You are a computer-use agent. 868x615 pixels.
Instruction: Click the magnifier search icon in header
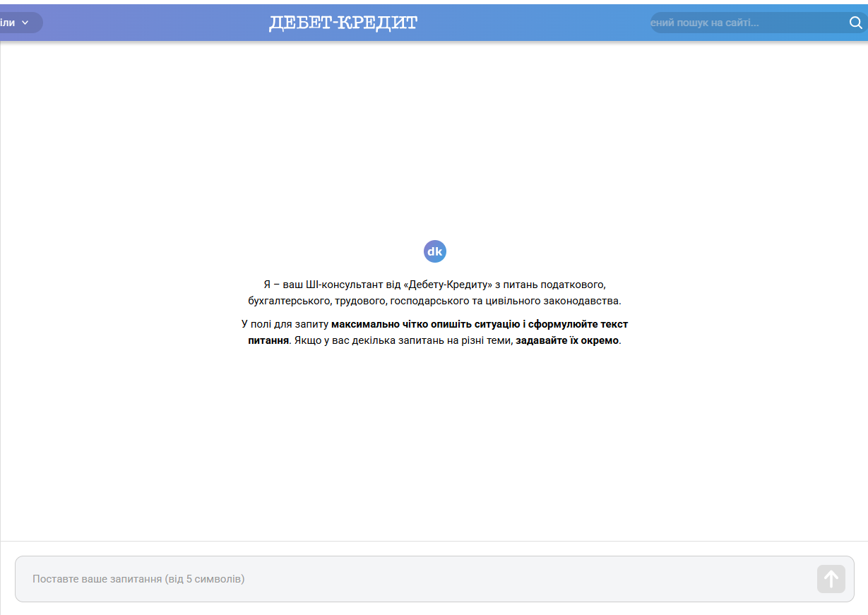(855, 23)
